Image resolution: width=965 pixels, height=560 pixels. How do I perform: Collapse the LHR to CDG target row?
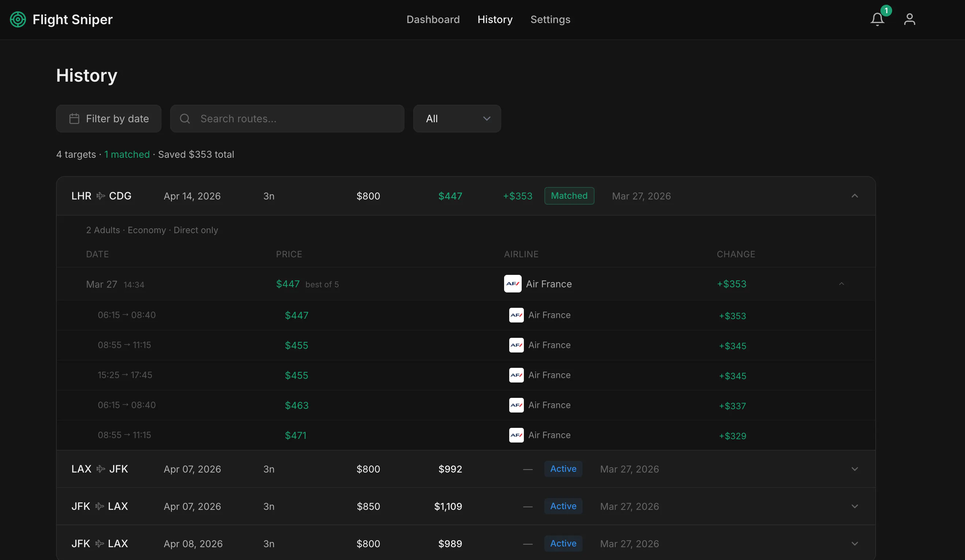click(854, 196)
